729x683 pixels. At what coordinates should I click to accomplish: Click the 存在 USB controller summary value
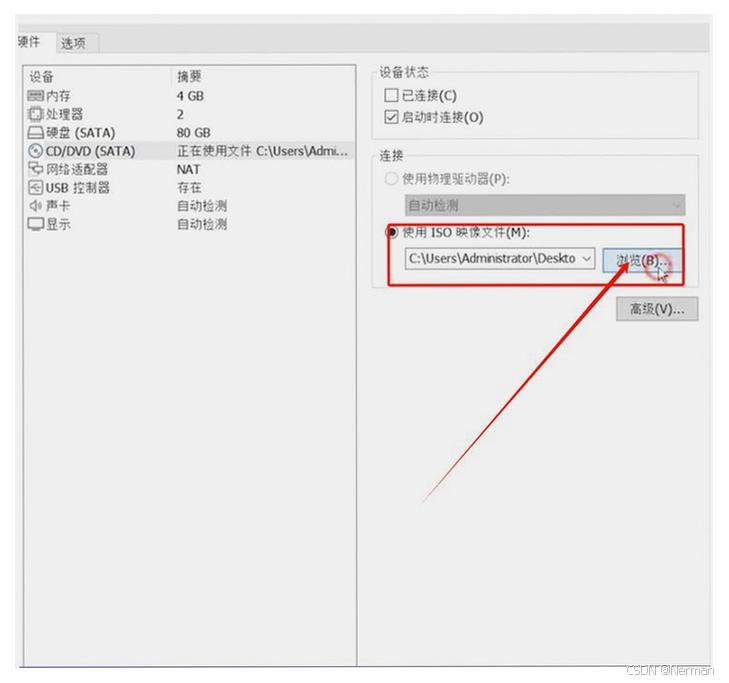(189, 188)
